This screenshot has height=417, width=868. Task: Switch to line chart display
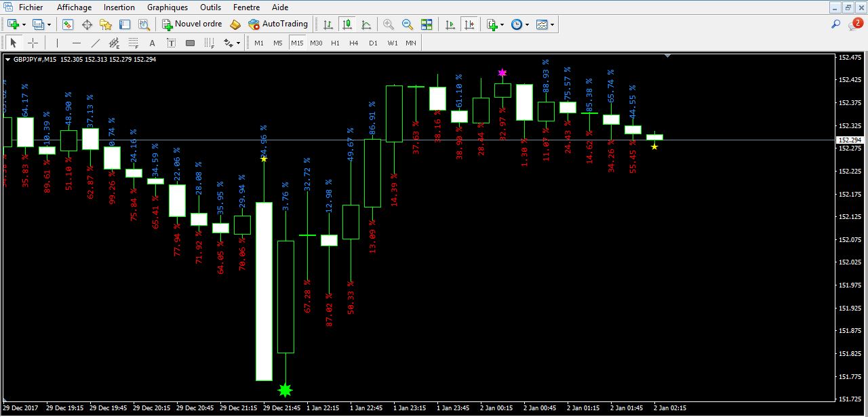(366, 24)
